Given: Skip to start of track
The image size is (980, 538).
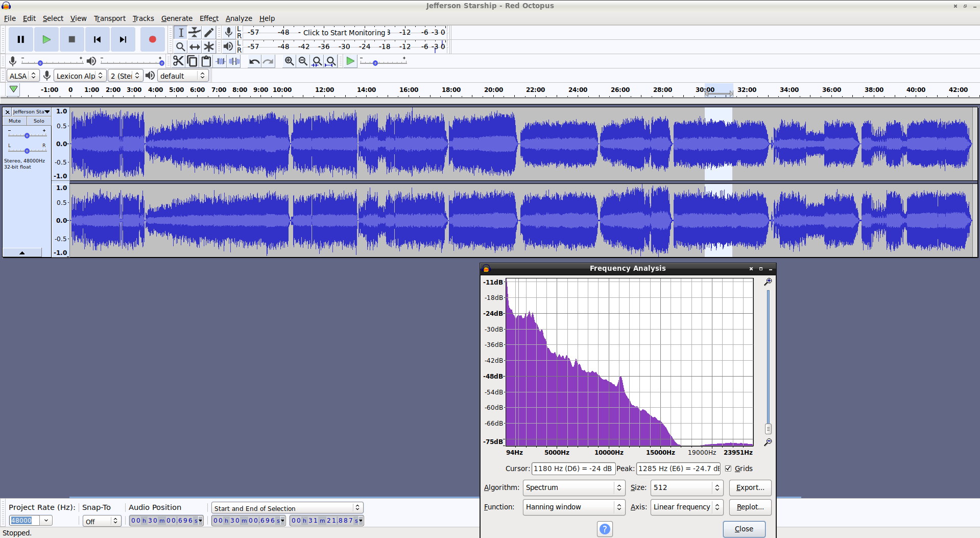Looking at the screenshot, I should (x=98, y=39).
